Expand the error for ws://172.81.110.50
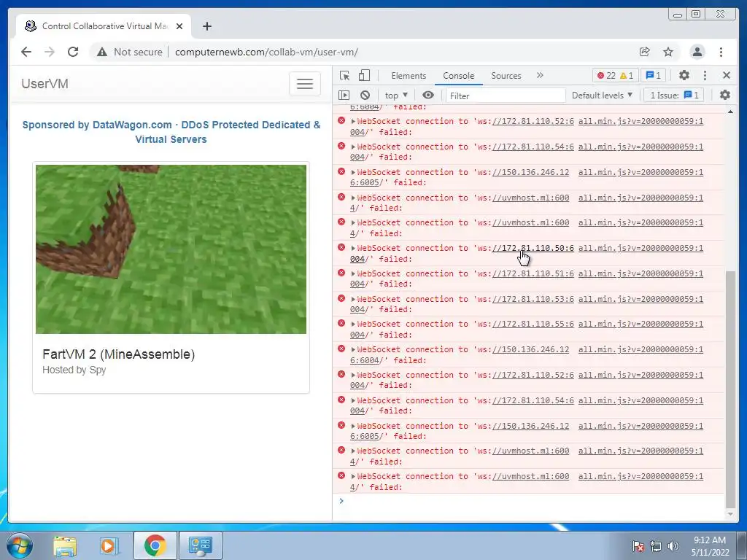Screen dimensions: 747x560 [353, 248]
